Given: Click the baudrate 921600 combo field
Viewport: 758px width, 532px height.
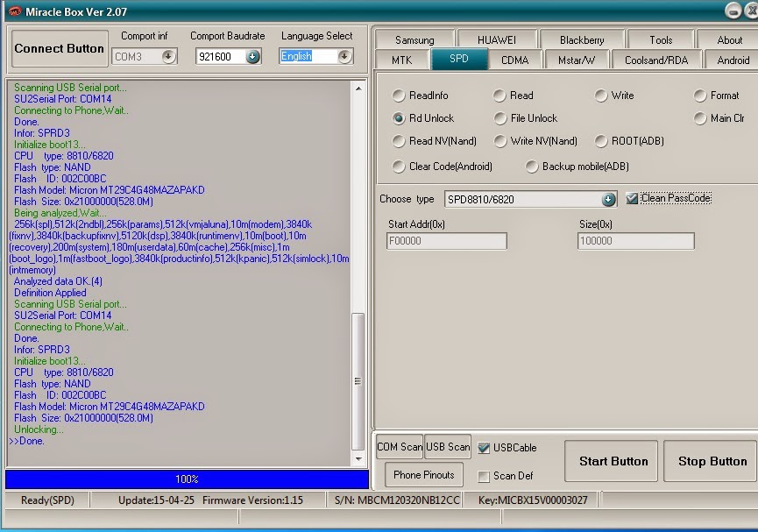Looking at the screenshot, I should (x=228, y=57).
